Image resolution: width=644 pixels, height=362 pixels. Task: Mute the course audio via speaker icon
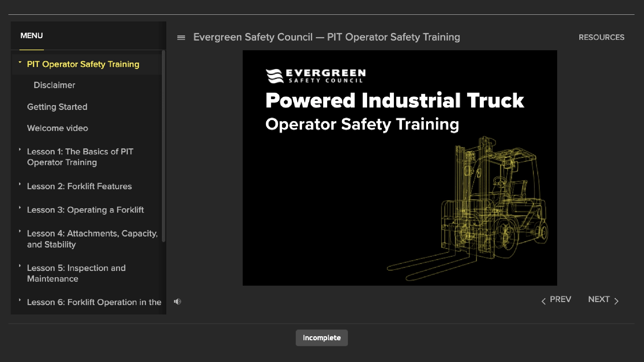coord(177,302)
